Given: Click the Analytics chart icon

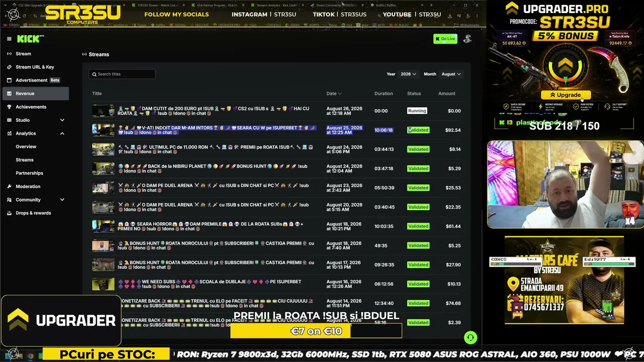Looking at the screenshot, I should point(10,134).
